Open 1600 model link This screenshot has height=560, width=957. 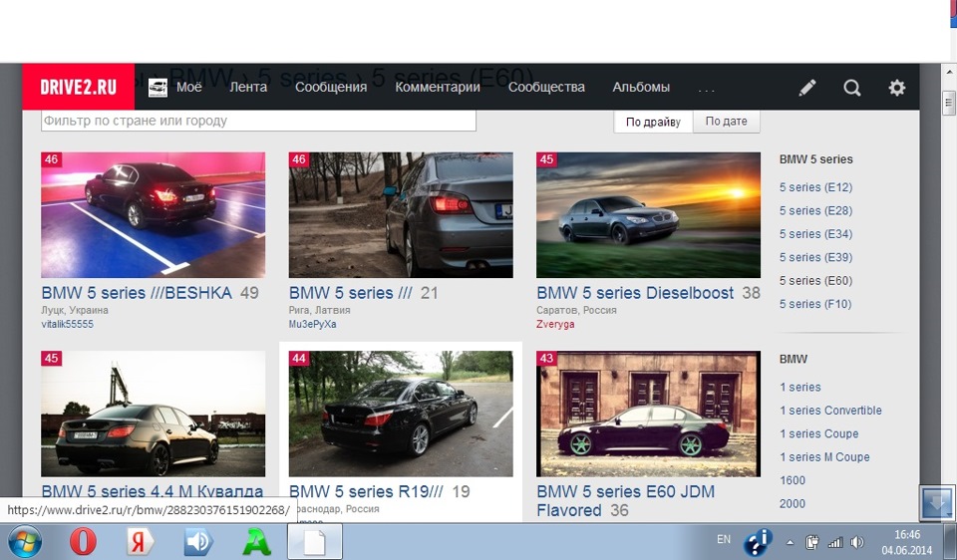point(793,480)
